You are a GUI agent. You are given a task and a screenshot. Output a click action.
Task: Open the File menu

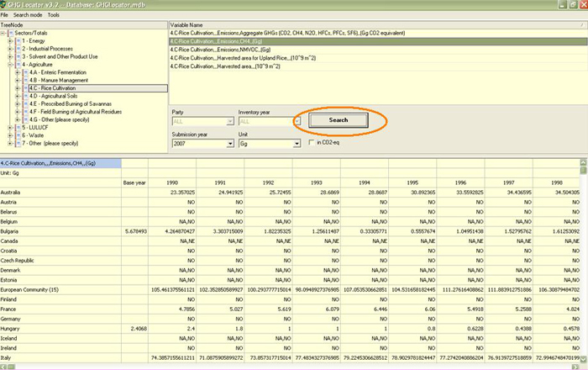pyautogui.click(x=6, y=15)
